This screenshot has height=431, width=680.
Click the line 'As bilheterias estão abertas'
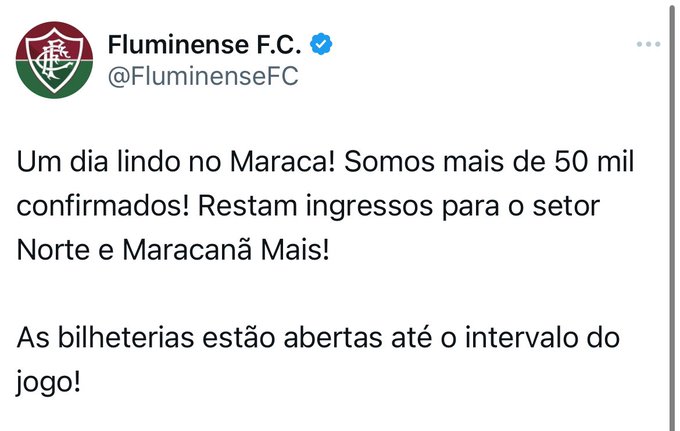[x=318, y=338]
